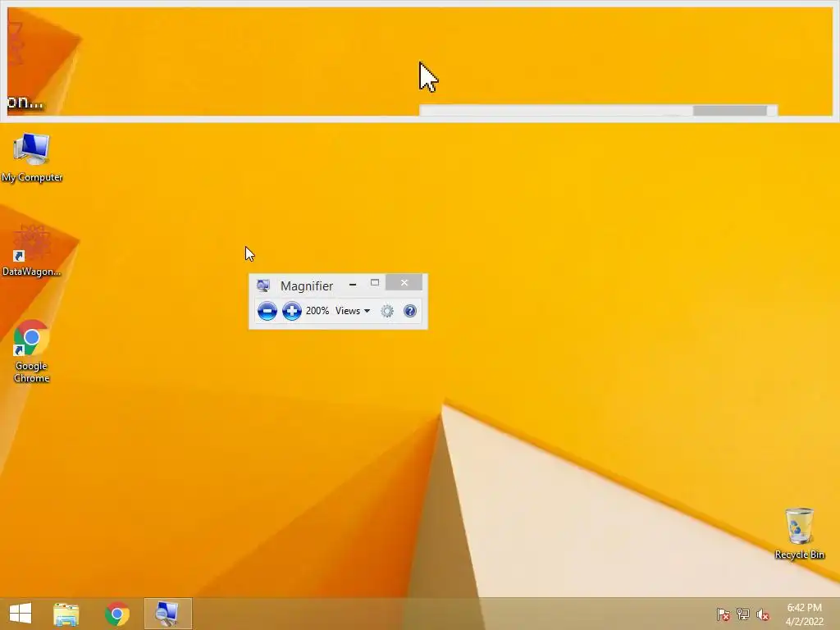The height and width of the screenshot is (630, 840).
Task: Open the muted volume tray icon
Action: click(x=763, y=614)
